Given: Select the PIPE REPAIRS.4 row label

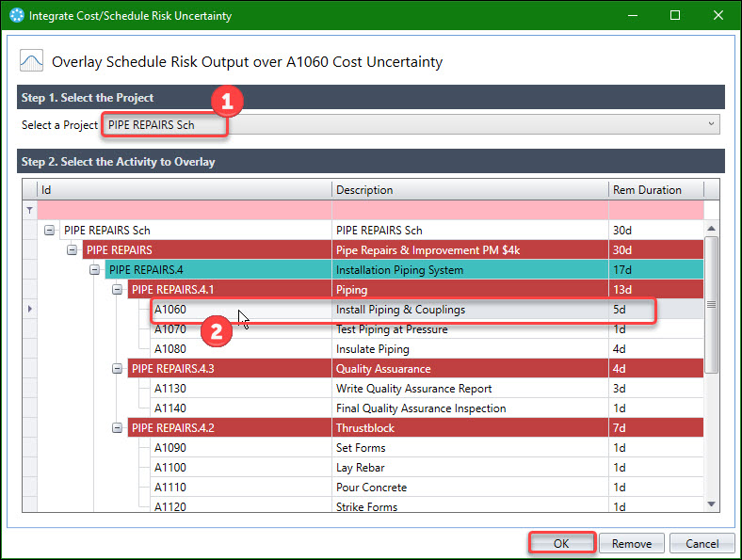Looking at the screenshot, I should (x=146, y=269).
